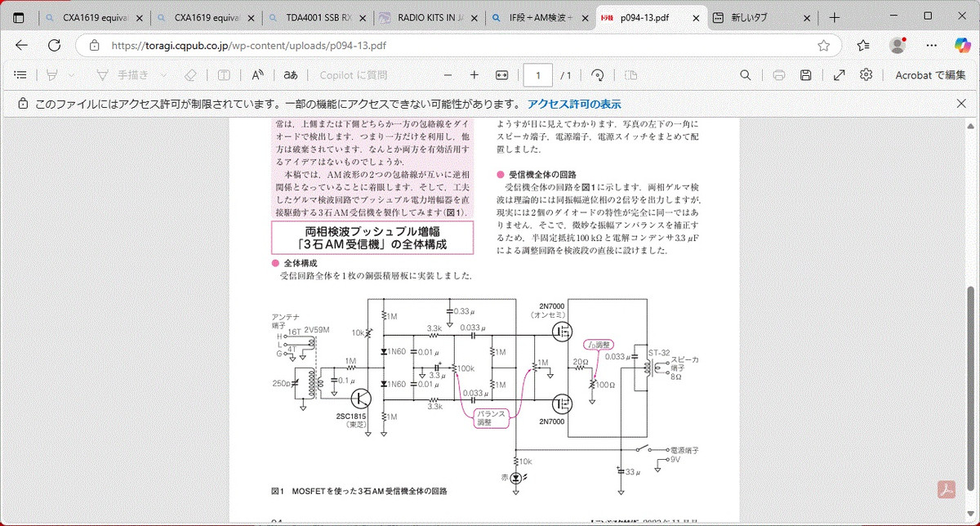Click the zoom in plus button
980x526 pixels.
(474, 75)
